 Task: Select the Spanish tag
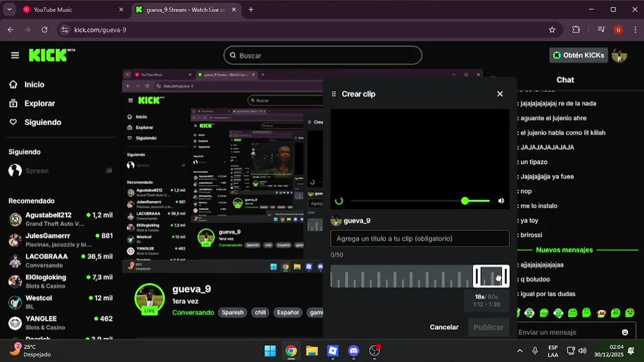[x=232, y=312]
